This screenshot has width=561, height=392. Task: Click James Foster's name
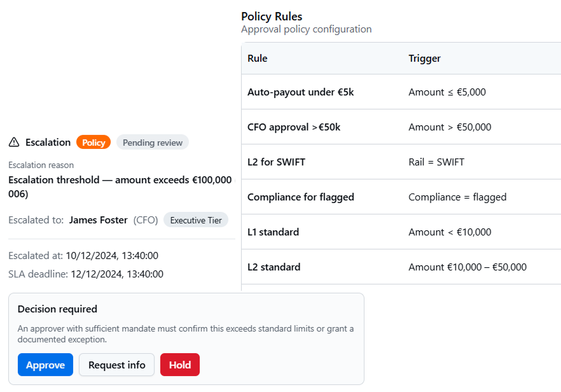(98, 220)
